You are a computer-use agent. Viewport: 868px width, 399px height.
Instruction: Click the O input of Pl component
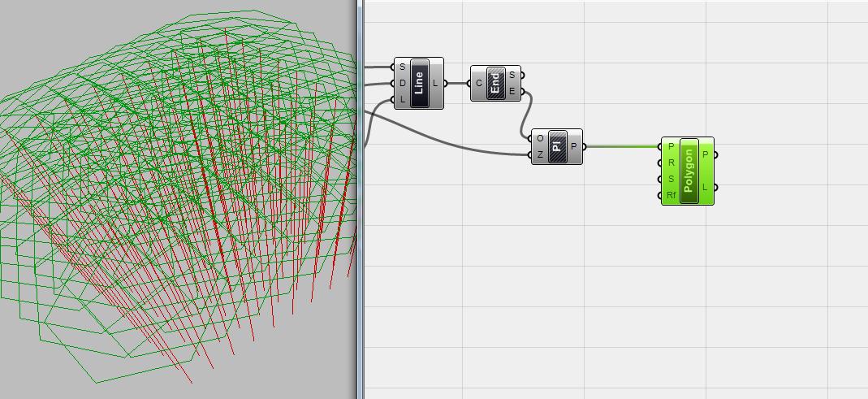tap(540, 138)
